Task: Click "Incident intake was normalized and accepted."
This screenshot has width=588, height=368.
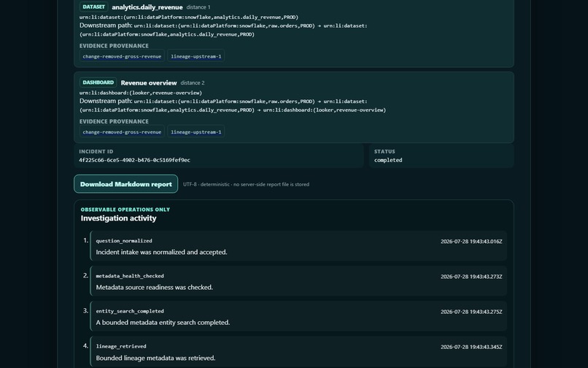Action: [162, 252]
